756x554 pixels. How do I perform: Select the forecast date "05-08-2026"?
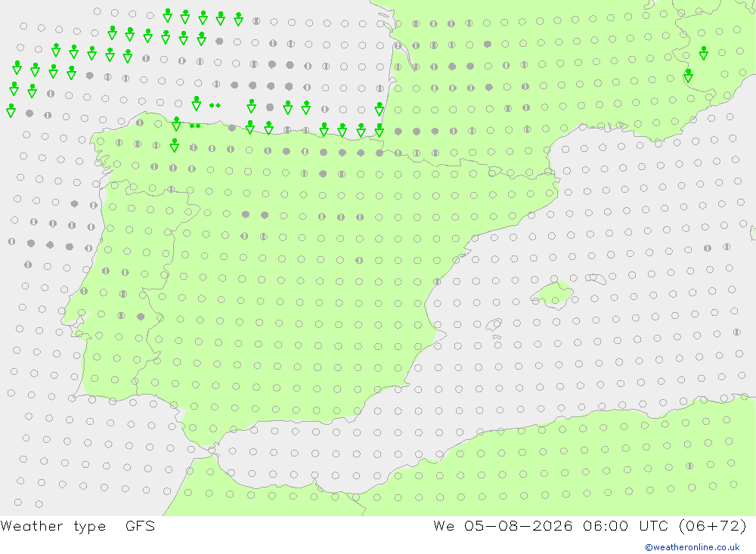coord(518,526)
